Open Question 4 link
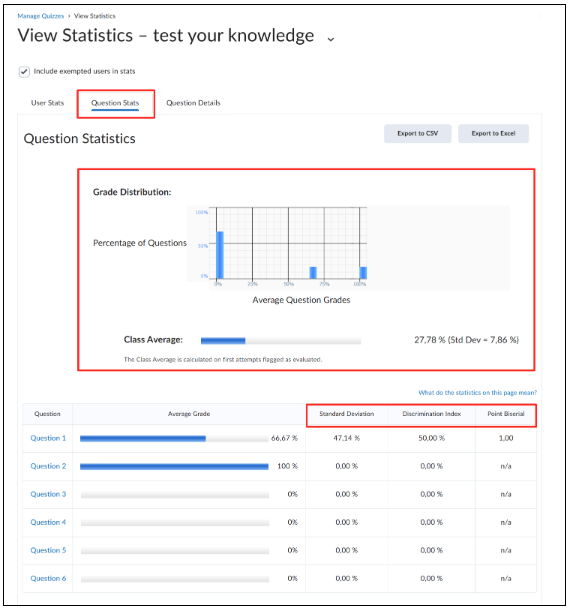 pyautogui.click(x=48, y=522)
